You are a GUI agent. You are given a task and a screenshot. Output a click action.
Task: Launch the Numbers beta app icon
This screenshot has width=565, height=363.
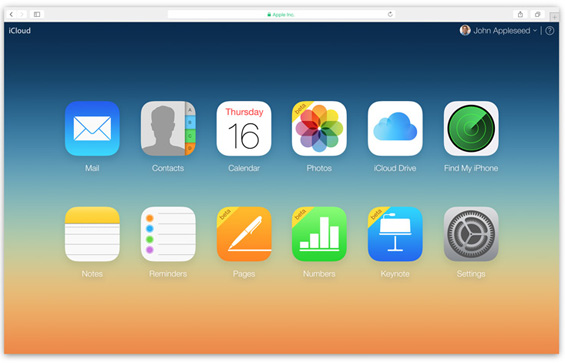tap(319, 234)
